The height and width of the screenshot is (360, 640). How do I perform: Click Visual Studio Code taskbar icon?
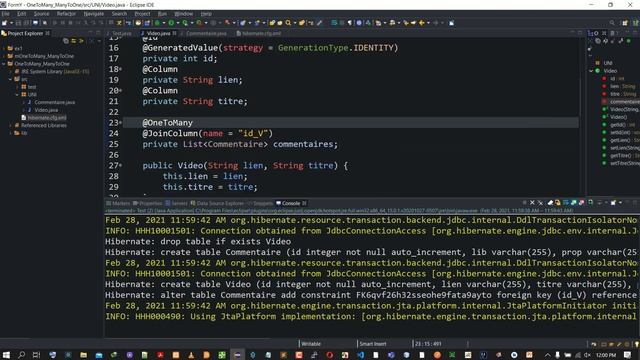tap(360, 355)
